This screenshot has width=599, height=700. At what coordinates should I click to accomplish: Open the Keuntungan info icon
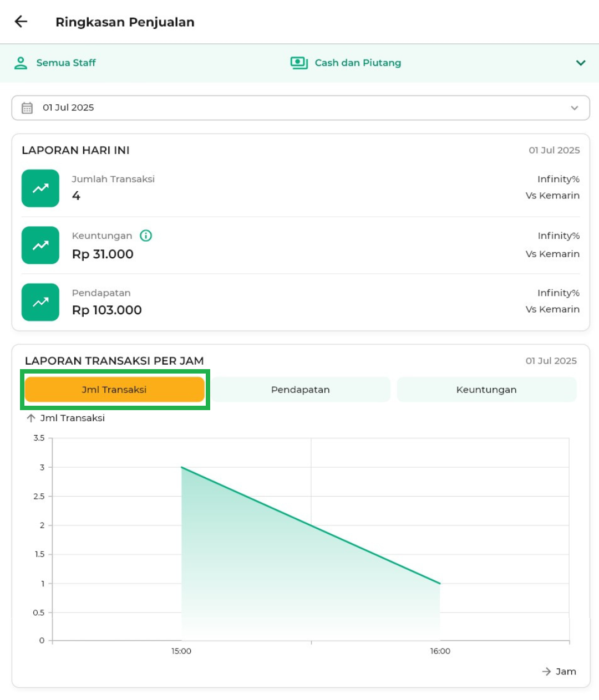[x=146, y=236]
